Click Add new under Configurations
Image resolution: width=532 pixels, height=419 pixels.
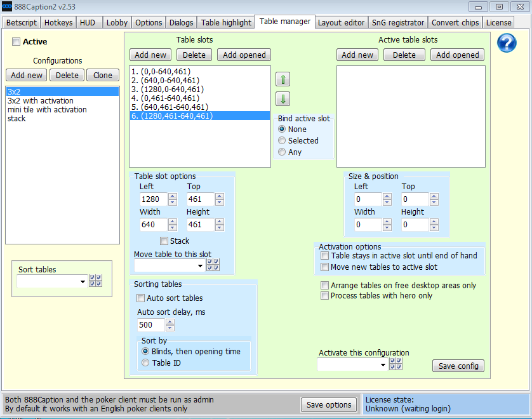coord(27,75)
